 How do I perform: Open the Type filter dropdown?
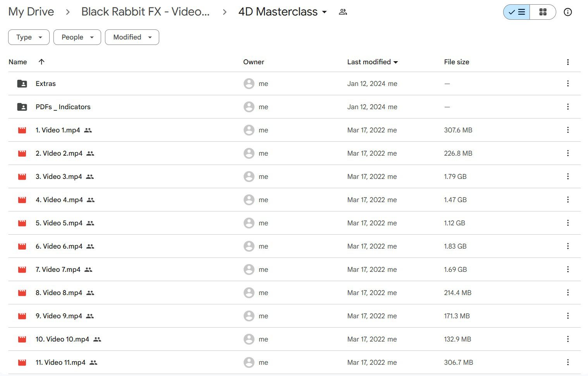(29, 37)
